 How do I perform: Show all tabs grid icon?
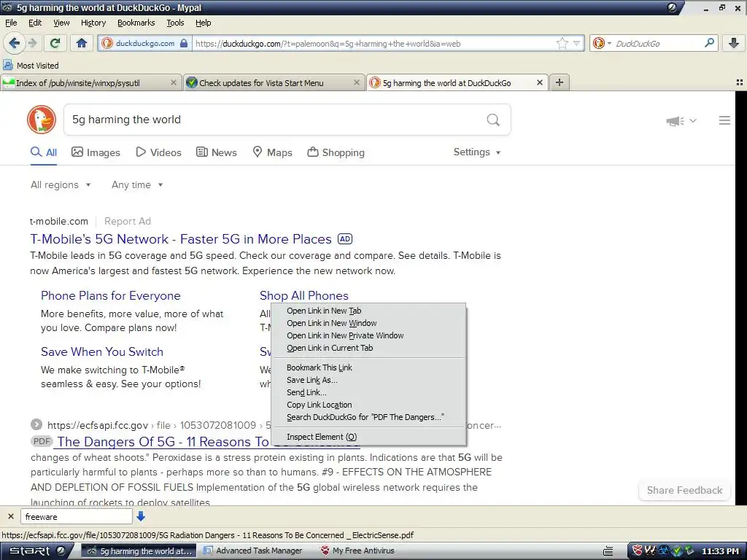coord(740,82)
